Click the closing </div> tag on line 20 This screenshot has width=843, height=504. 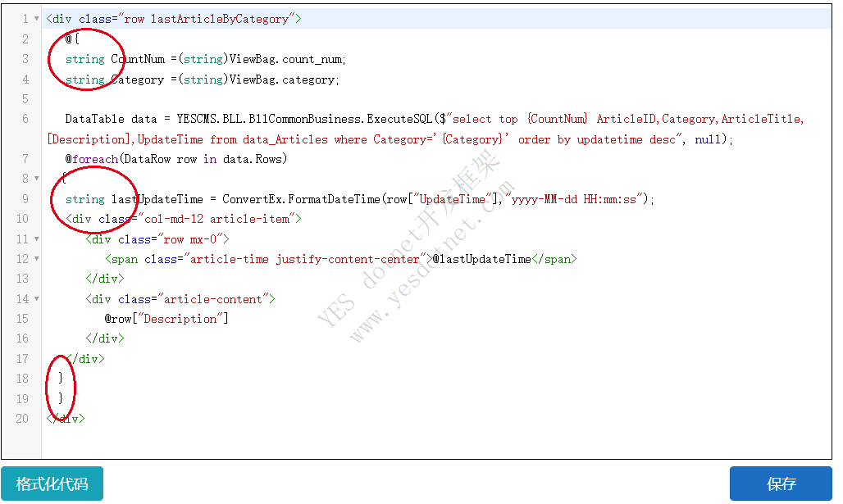tap(66, 419)
